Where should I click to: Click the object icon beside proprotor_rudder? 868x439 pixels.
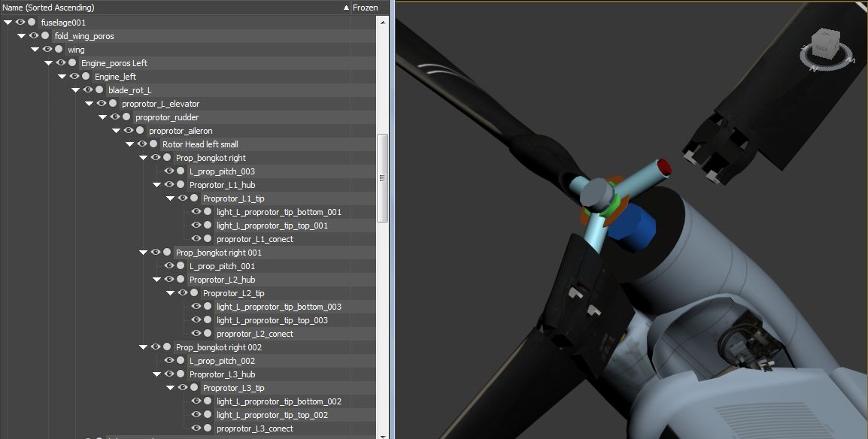pos(126,117)
